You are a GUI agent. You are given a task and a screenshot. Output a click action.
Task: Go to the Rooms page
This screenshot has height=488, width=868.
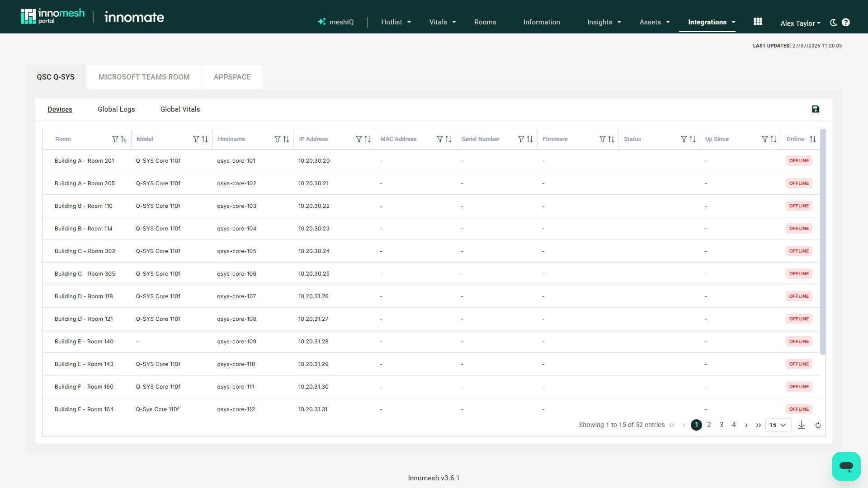(485, 22)
